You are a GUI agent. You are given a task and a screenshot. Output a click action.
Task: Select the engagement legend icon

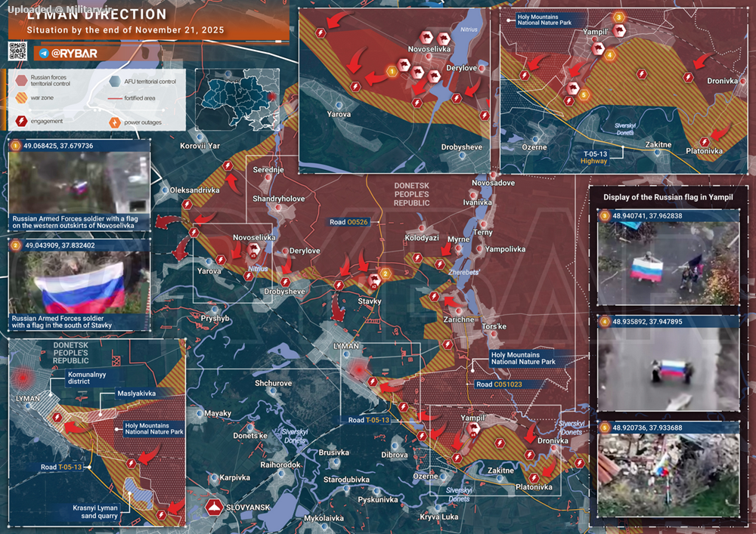pyautogui.click(x=20, y=120)
